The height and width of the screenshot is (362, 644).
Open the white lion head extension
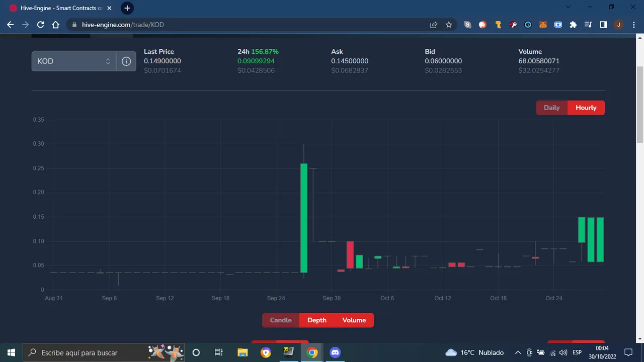(483, 25)
